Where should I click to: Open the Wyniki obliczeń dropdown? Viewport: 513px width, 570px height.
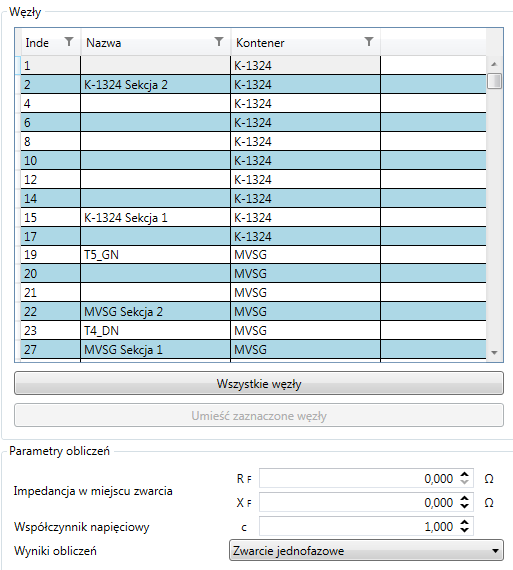coord(366,550)
